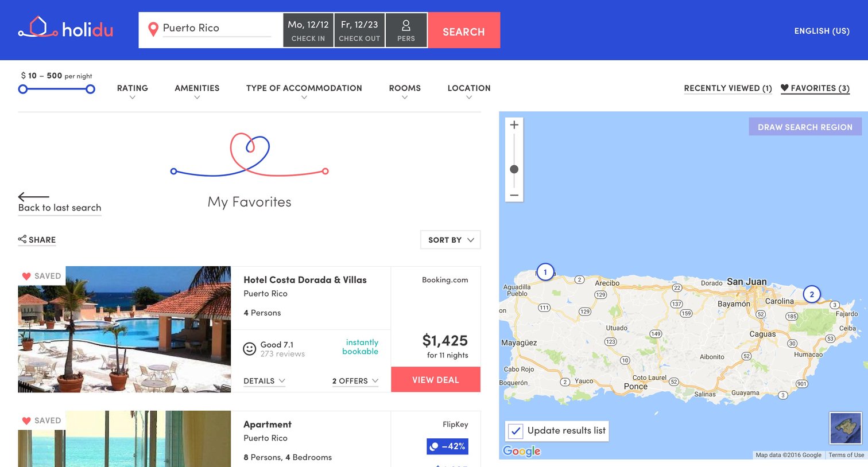
Task: Click the map zoom out minus
Action: pos(514,195)
